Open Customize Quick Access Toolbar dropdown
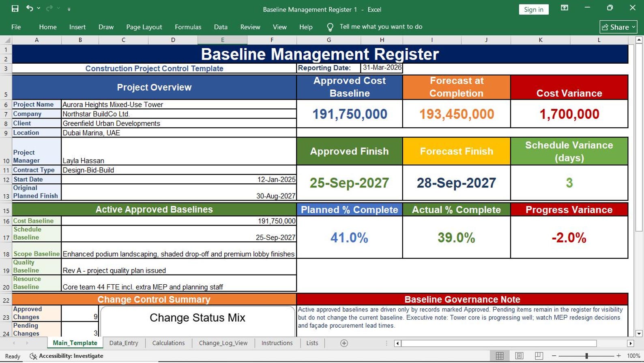The height and width of the screenshot is (363, 644). point(69,9)
